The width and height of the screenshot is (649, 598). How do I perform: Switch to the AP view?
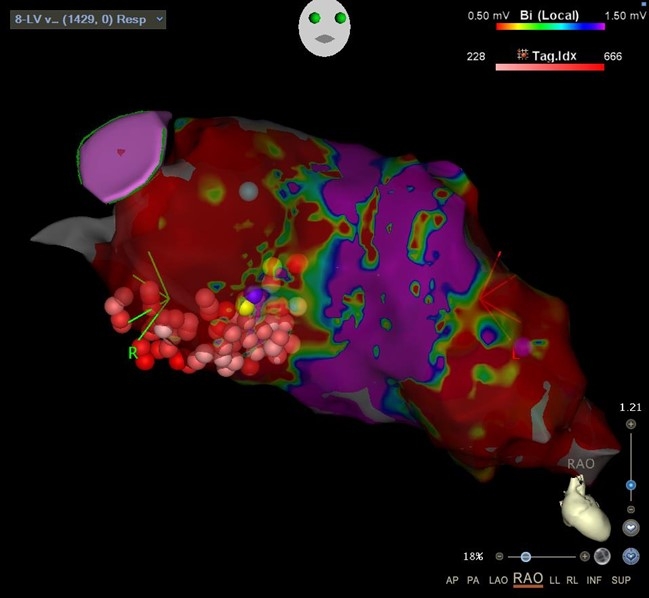pos(453,580)
